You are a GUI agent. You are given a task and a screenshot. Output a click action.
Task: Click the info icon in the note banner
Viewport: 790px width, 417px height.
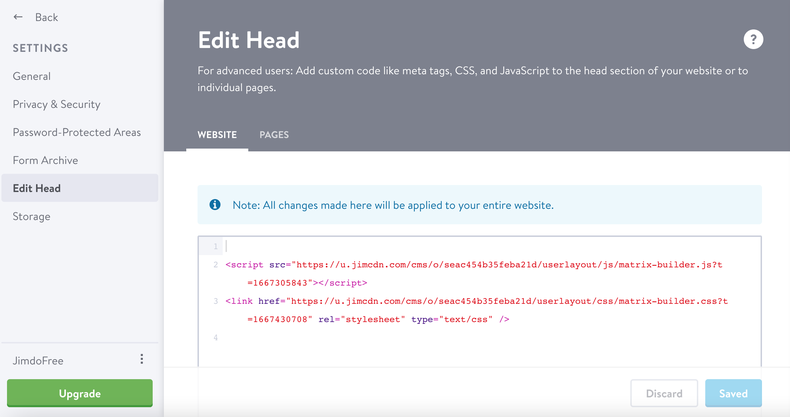[x=215, y=204]
